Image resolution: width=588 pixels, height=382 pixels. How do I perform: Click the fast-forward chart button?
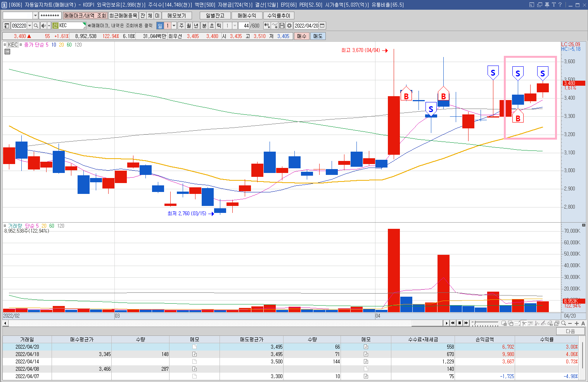coord(466,323)
